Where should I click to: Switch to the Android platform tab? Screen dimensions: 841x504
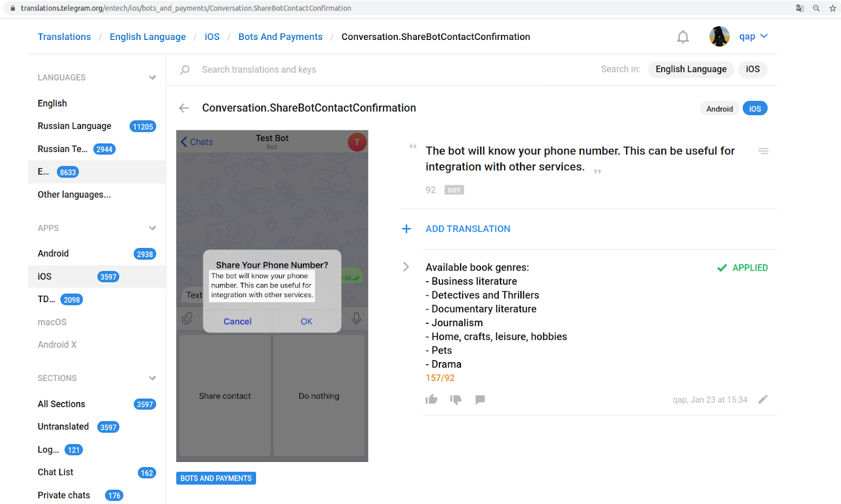(x=720, y=109)
